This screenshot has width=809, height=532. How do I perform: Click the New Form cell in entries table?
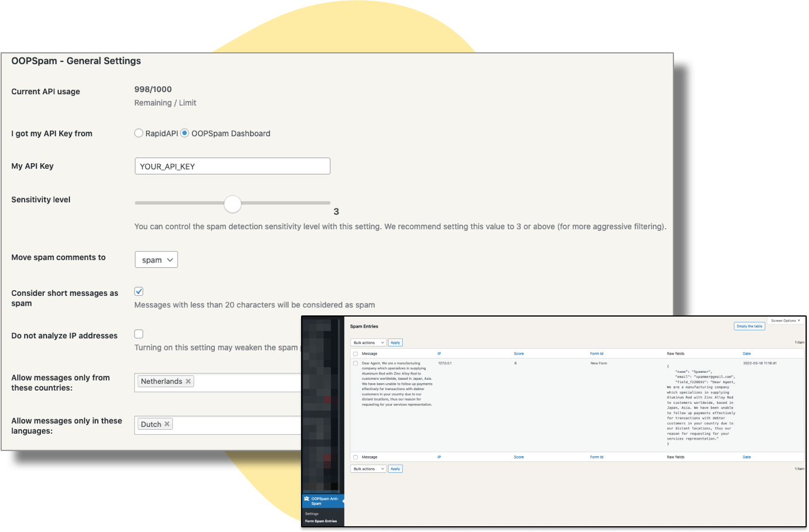point(599,364)
